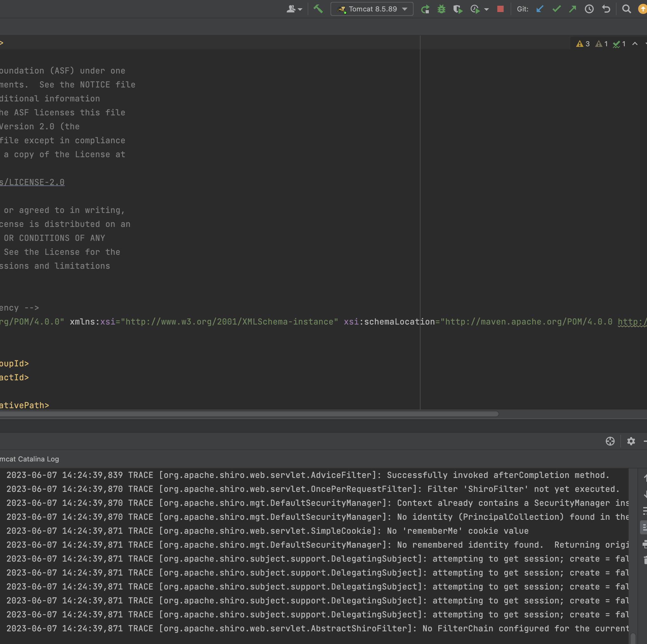
Task: Open the Tomcat Catalina Log tab
Action: 29,459
